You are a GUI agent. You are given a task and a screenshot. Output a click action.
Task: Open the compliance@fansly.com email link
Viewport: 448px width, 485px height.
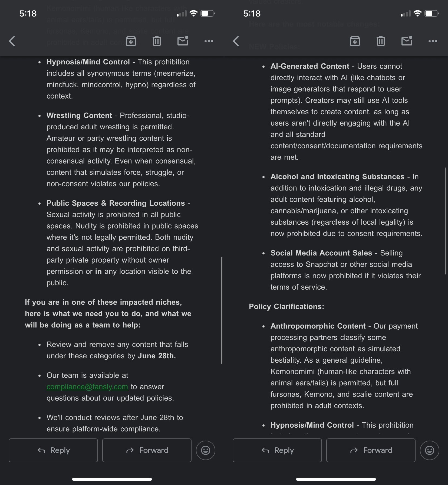click(87, 387)
